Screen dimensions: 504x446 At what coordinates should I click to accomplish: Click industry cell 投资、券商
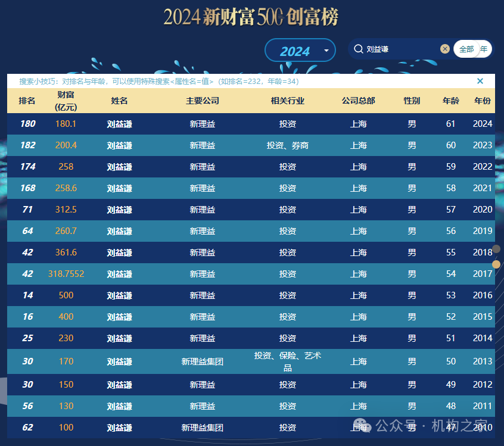[287, 145]
